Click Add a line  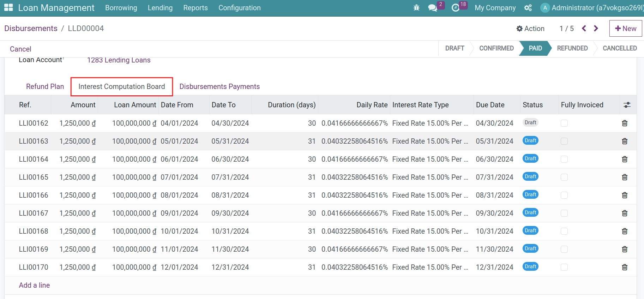click(34, 285)
